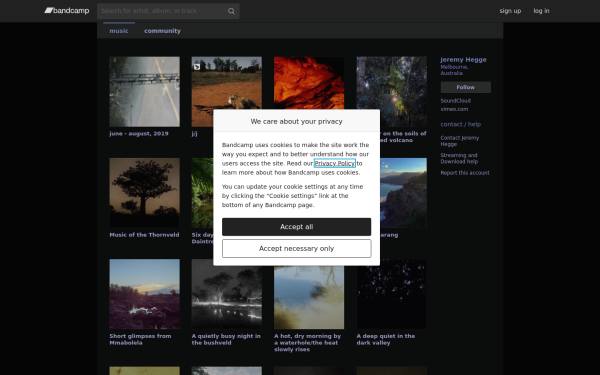Open the june - august, 2019 album cover
The height and width of the screenshot is (375, 600).
(x=144, y=92)
